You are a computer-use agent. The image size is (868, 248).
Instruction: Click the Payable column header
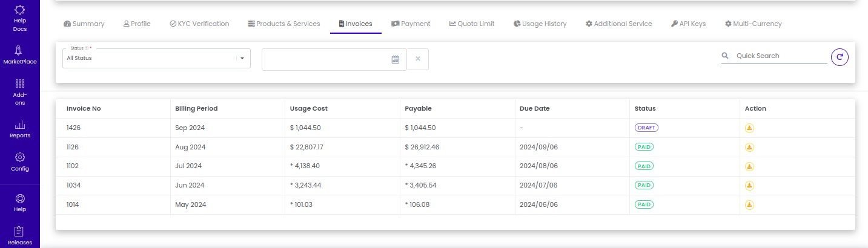click(418, 109)
